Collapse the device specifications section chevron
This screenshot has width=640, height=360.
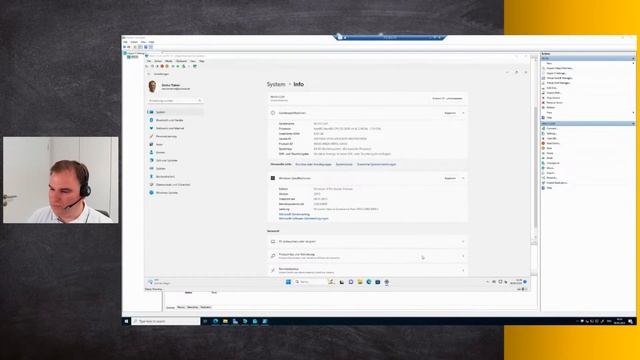463,113
